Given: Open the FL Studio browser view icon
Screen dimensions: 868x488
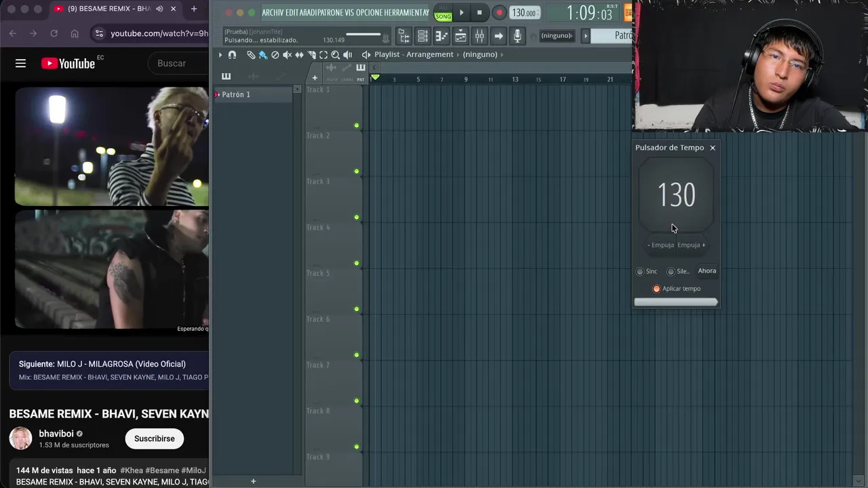Looking at the screenshot, I should click(403, 36).
